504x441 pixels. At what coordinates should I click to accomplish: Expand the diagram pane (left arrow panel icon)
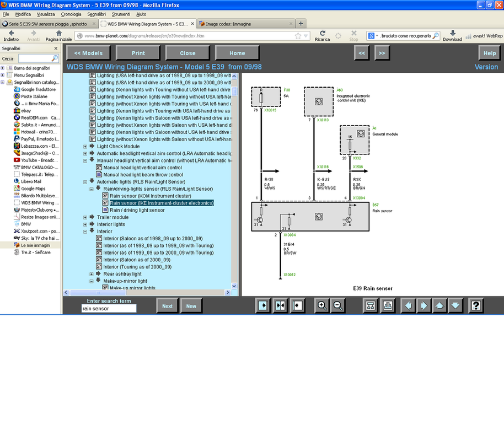coord(298,305)
